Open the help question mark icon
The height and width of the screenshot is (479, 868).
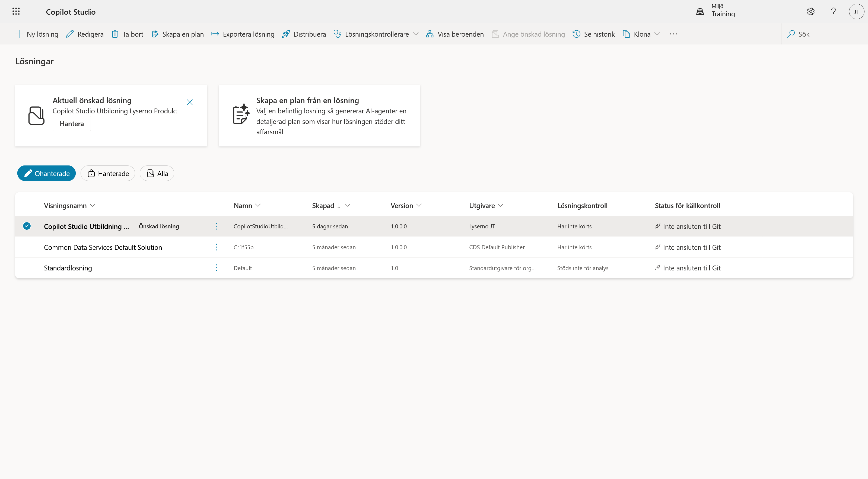tap(833, 11)
